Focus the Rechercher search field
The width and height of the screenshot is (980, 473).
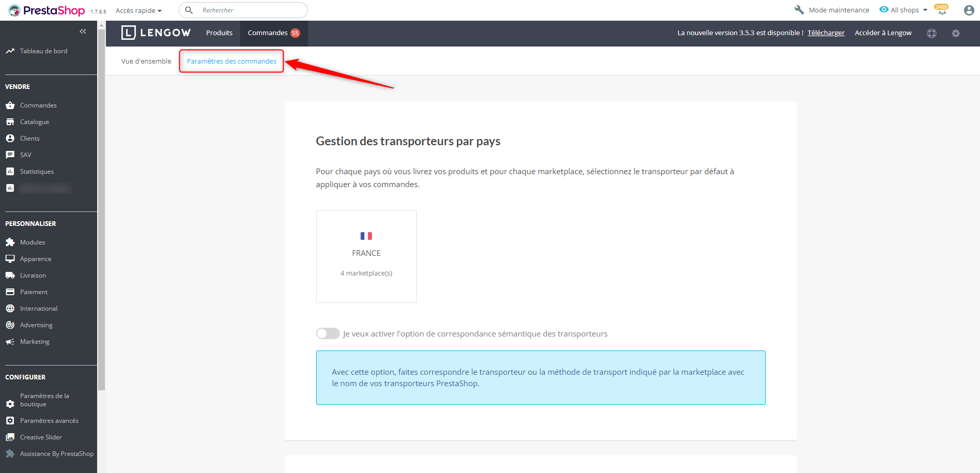point(251,10)
